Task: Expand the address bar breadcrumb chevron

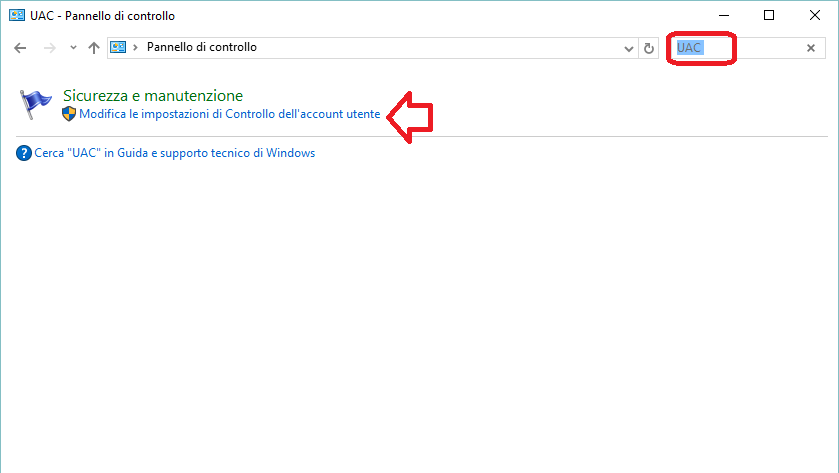Action: pos(135,48)
